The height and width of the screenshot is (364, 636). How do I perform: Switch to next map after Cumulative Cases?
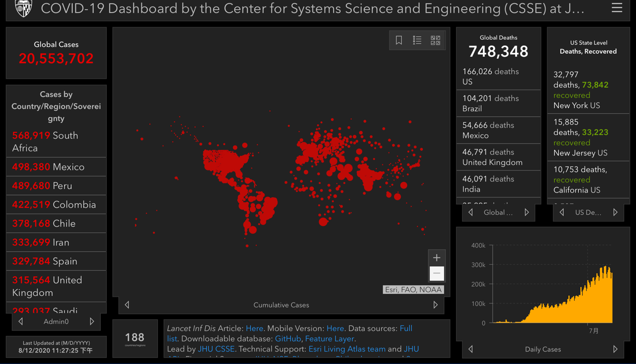(x=435, y=305)
